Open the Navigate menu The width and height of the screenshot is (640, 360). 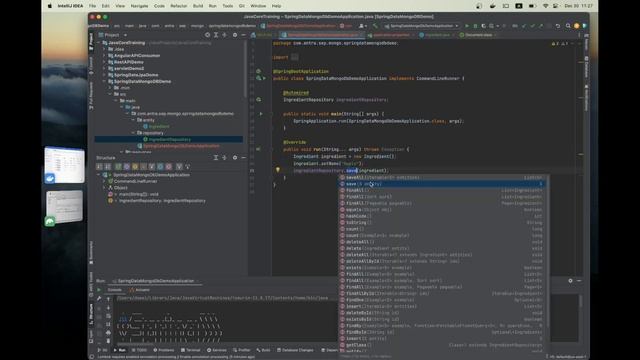pyautogui.click(x=139, y=6)
